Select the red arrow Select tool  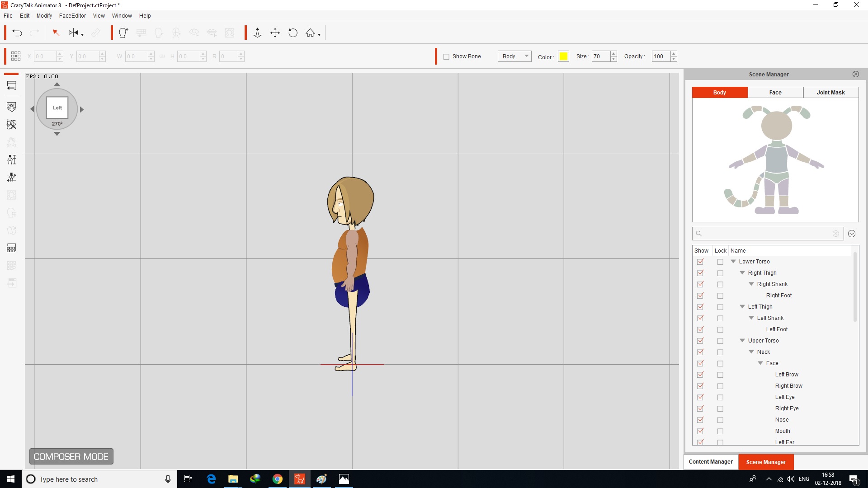[56, 33]
